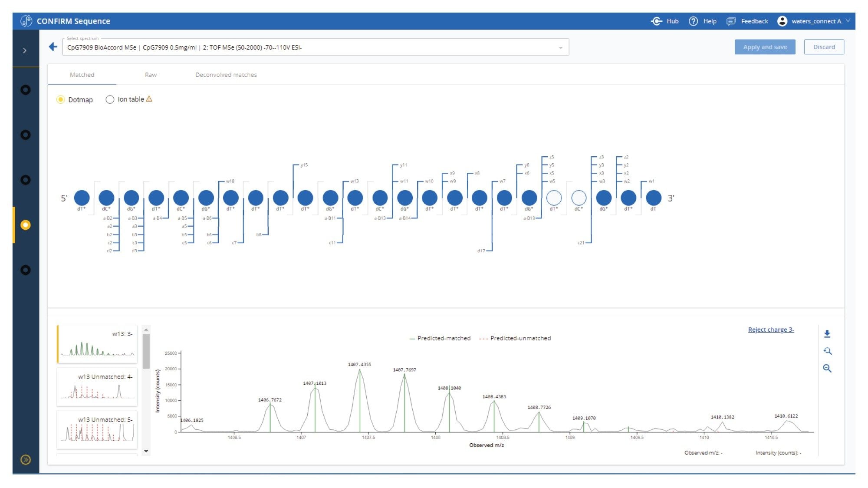Open the waters_connect user menu chevron
Image resolution: width=868 pixels, height=488 pixels.
(848, 20)
